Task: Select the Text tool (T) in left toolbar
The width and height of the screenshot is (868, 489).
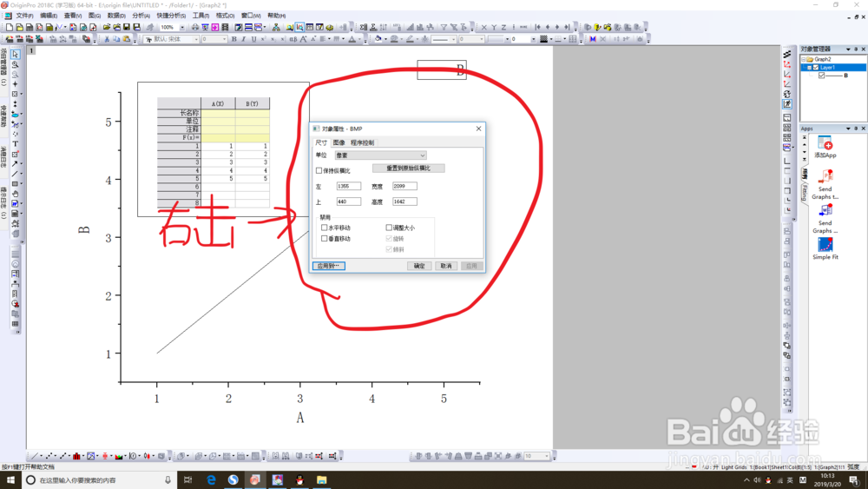Action: [15, 144]
